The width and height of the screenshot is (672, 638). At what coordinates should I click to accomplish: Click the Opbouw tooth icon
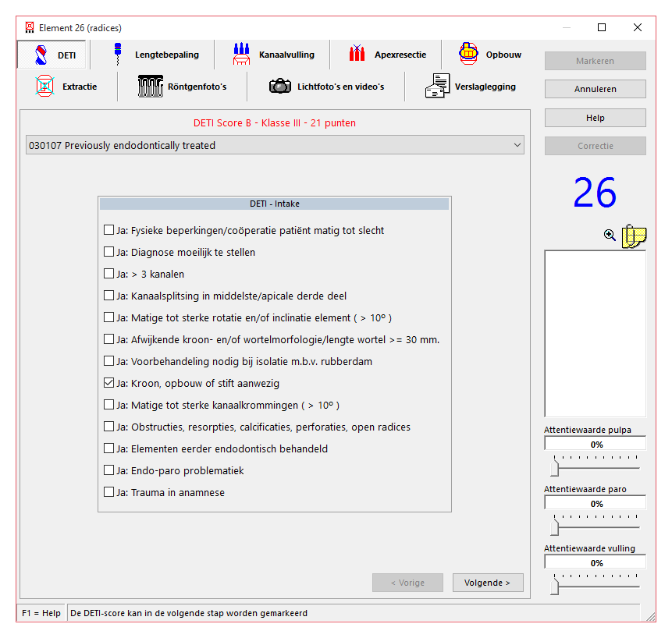(468, 55)
